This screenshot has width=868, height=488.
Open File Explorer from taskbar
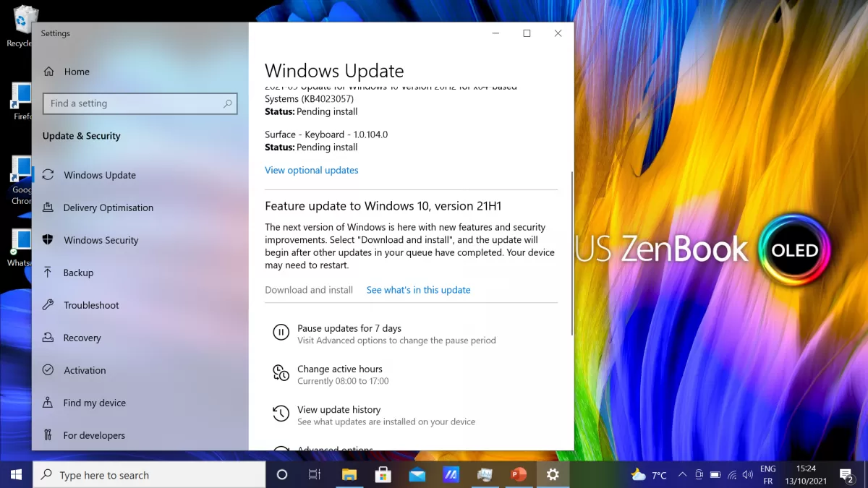point(349,474)
